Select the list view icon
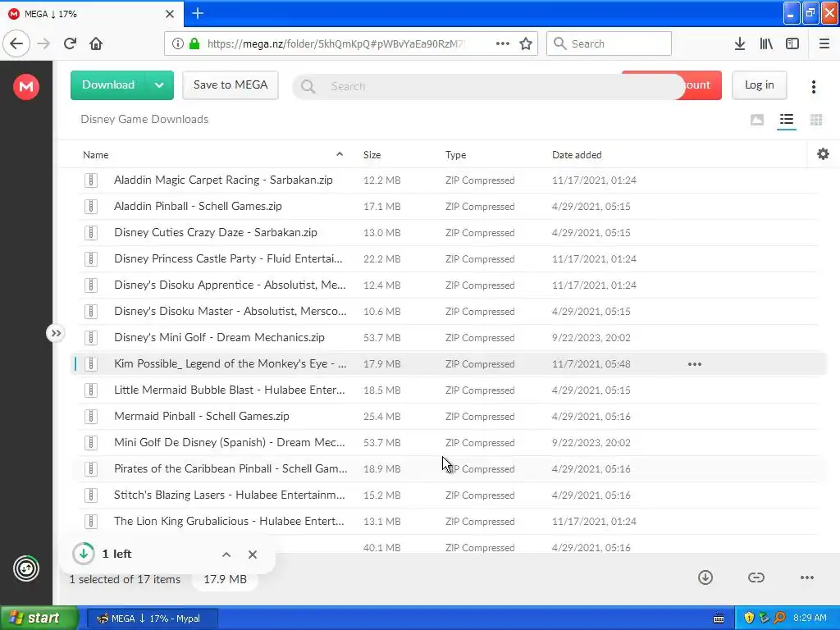Image resolution: width=840 pixels, height=630 pixels. 787,120
